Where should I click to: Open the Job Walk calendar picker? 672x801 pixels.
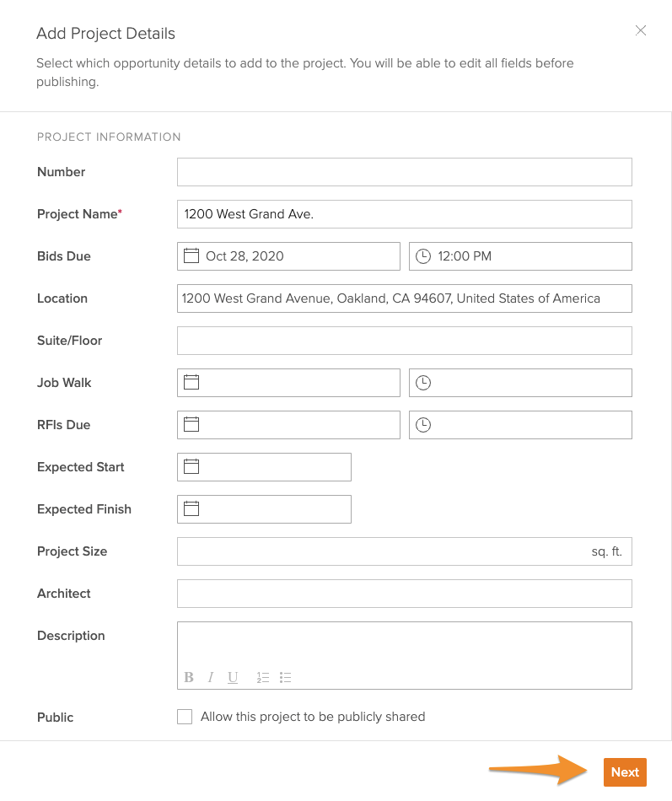click(191, 383)
